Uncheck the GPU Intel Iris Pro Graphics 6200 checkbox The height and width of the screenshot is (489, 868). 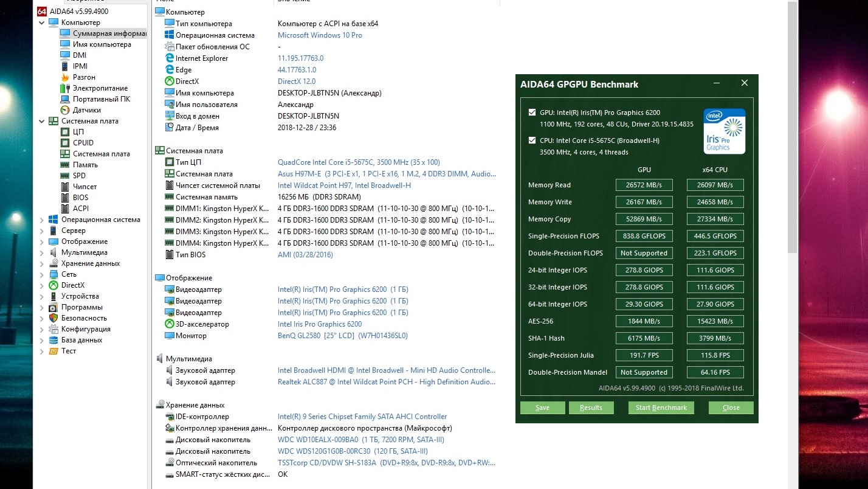[x=532, y=113]
